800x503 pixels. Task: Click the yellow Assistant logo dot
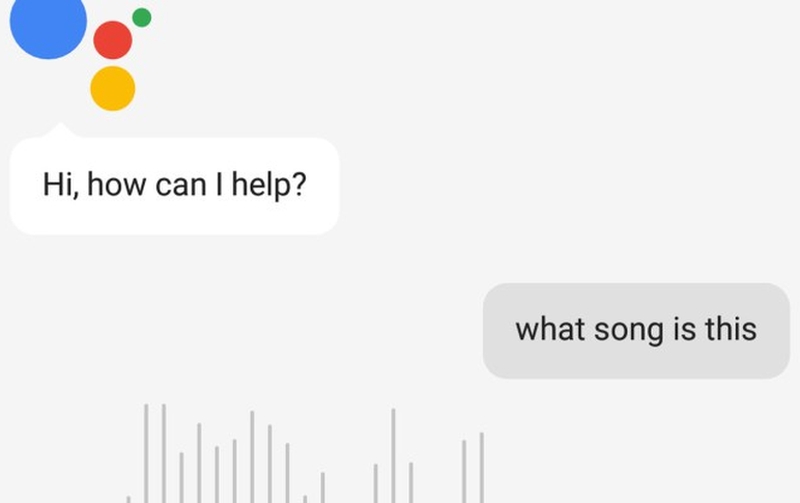point(113,88)
